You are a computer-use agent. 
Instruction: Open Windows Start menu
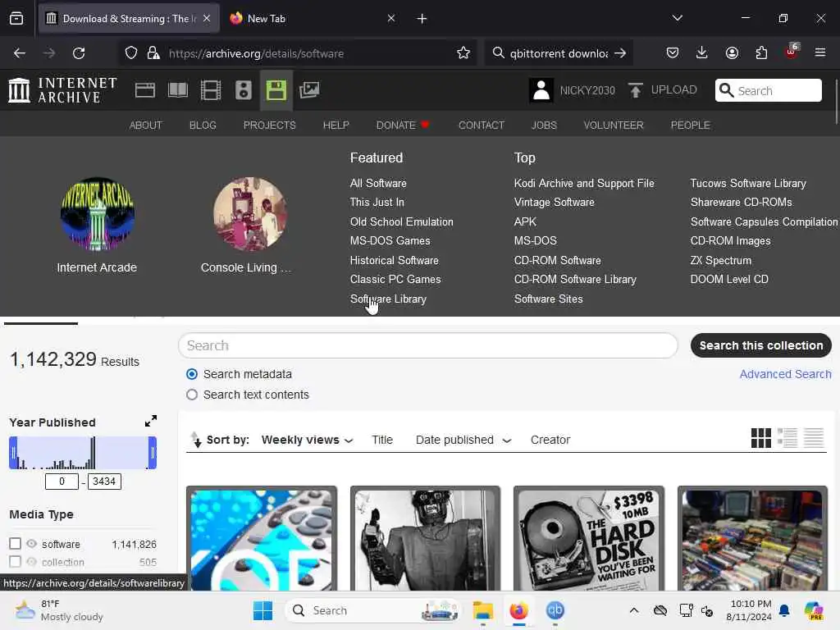262,610
